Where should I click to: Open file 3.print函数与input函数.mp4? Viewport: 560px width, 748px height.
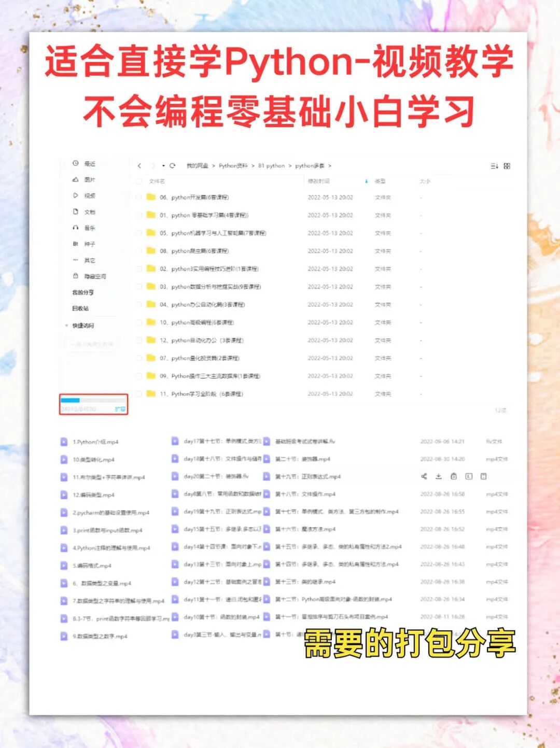pyautogui.click(x=107, y=530)
